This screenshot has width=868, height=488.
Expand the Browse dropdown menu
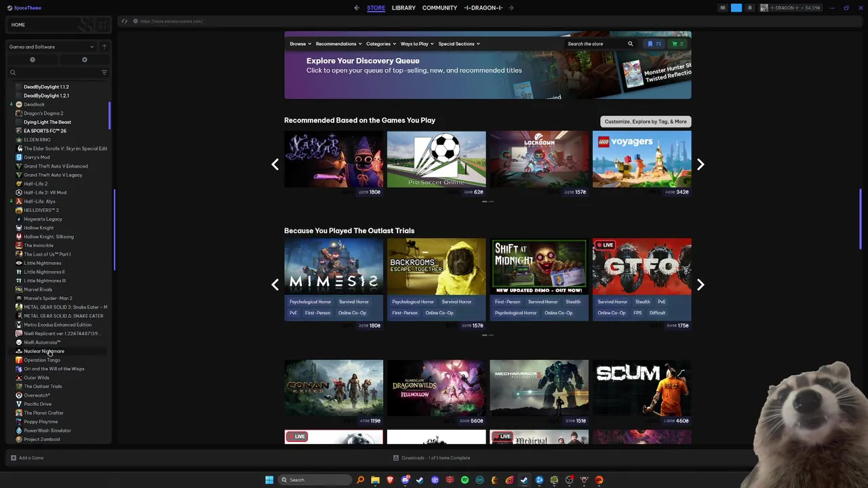click(300, 44)
